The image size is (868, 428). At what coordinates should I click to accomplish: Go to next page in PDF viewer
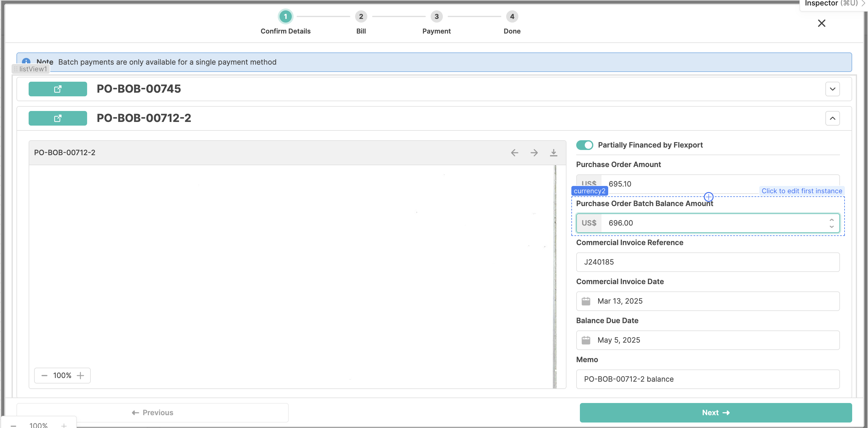534,153
